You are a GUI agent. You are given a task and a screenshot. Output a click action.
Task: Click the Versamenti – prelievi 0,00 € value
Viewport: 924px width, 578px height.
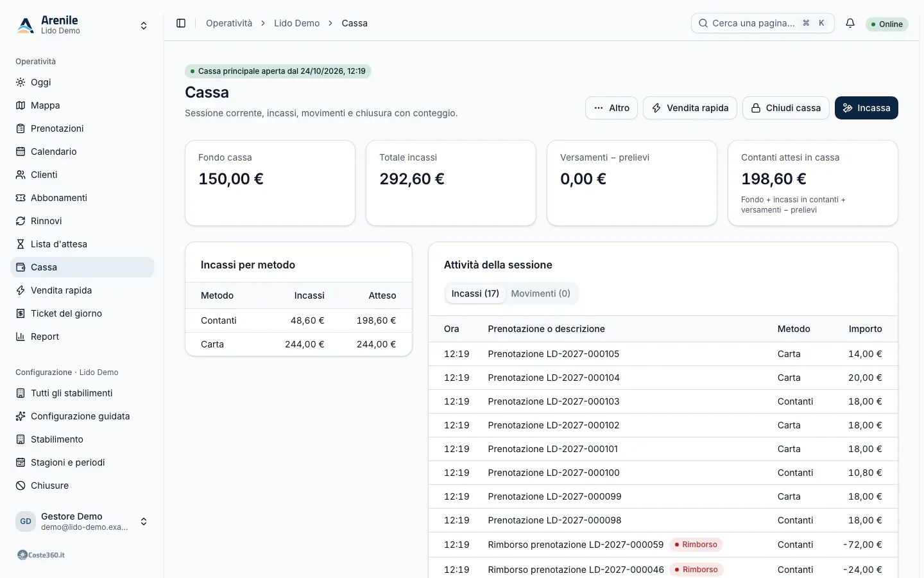[583, 179]
